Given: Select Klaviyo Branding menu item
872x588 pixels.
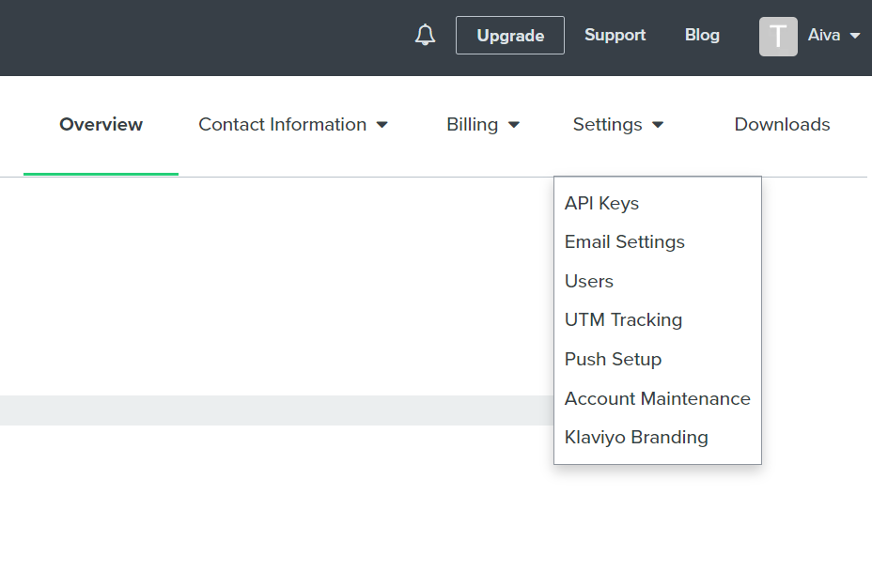Looking at the screenshot, I should [x=636, y=437].
